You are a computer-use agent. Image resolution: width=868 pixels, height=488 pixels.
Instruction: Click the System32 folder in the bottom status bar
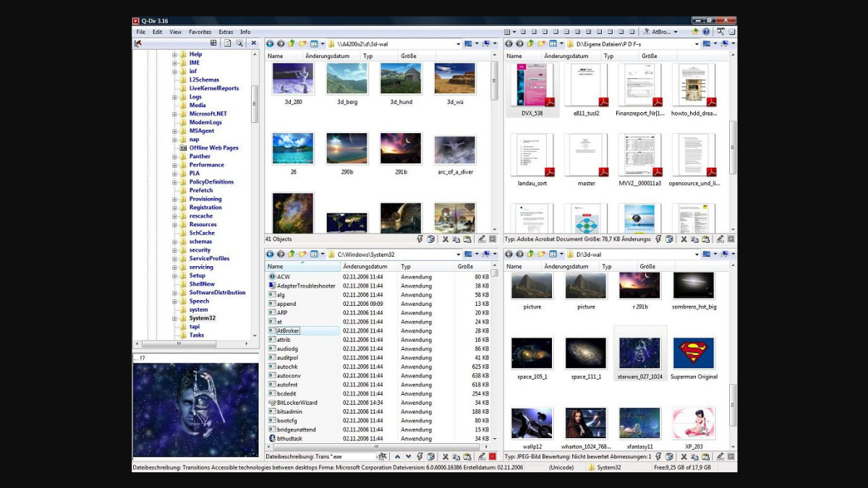(604, 468)
